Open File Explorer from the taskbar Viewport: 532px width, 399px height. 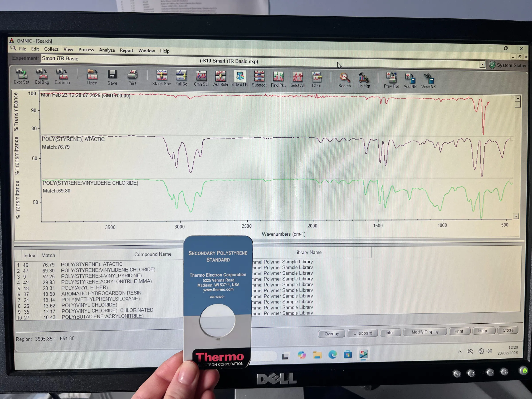317,355
